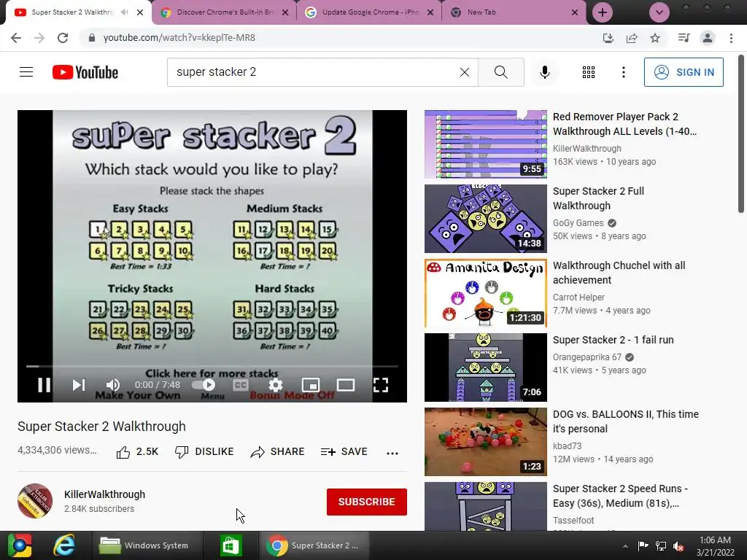Seek on the video progress bar

pos(212,366)
